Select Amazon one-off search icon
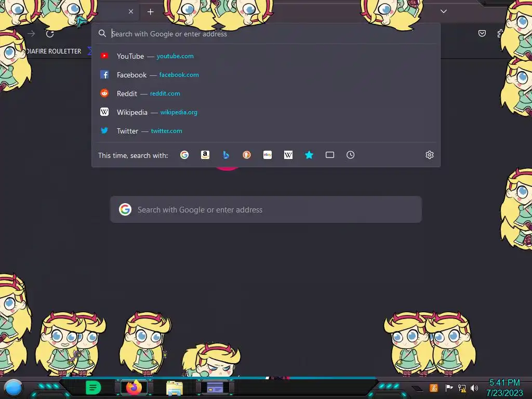Screen dimensions: 532x399 pyautogui.click(x=205, y=155)
